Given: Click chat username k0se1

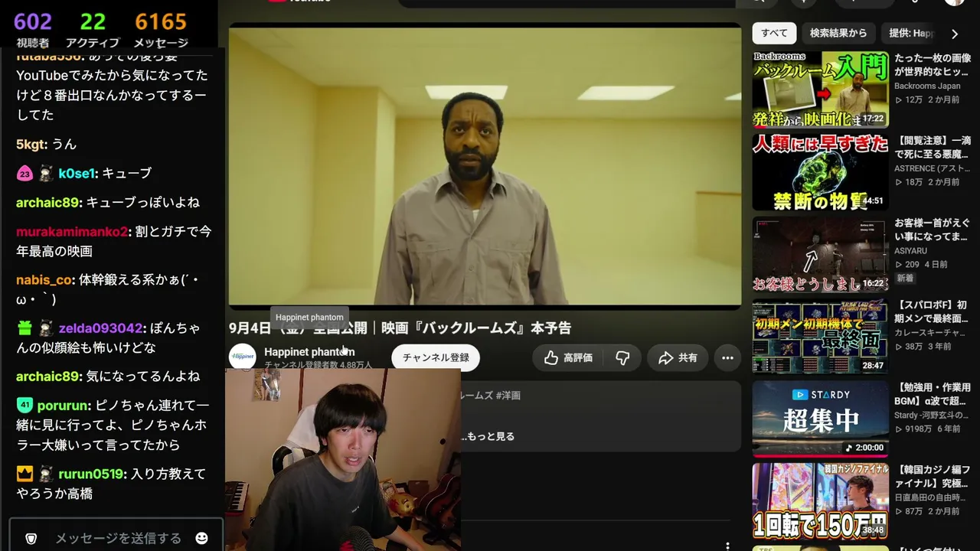Looking at the screenshot, I should (x=77, y=174).
